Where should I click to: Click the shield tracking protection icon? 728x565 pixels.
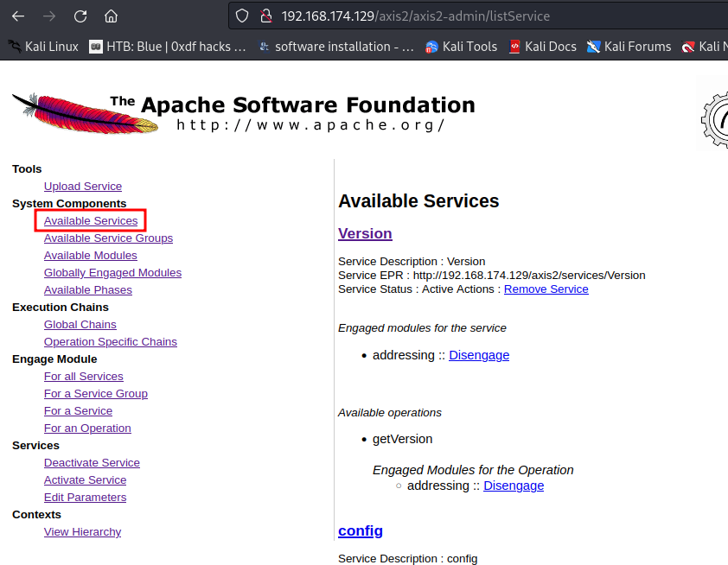(x=242, y=16)
